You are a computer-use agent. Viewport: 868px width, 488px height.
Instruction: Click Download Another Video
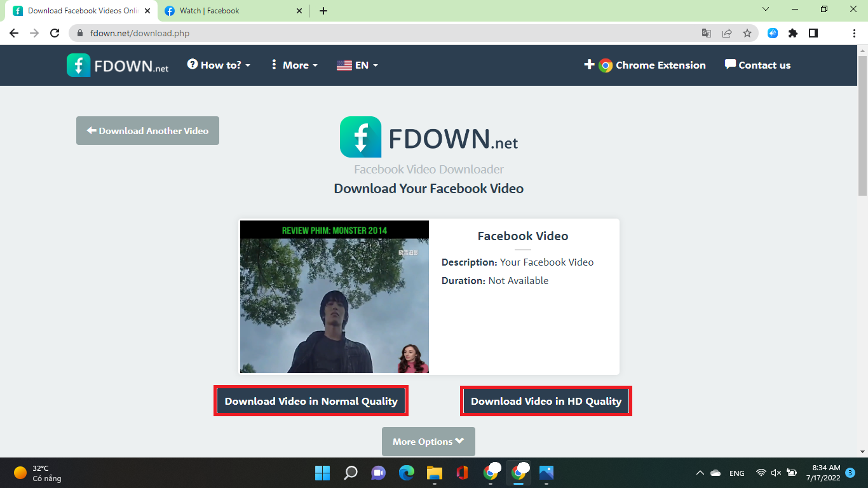click(147, 130)
